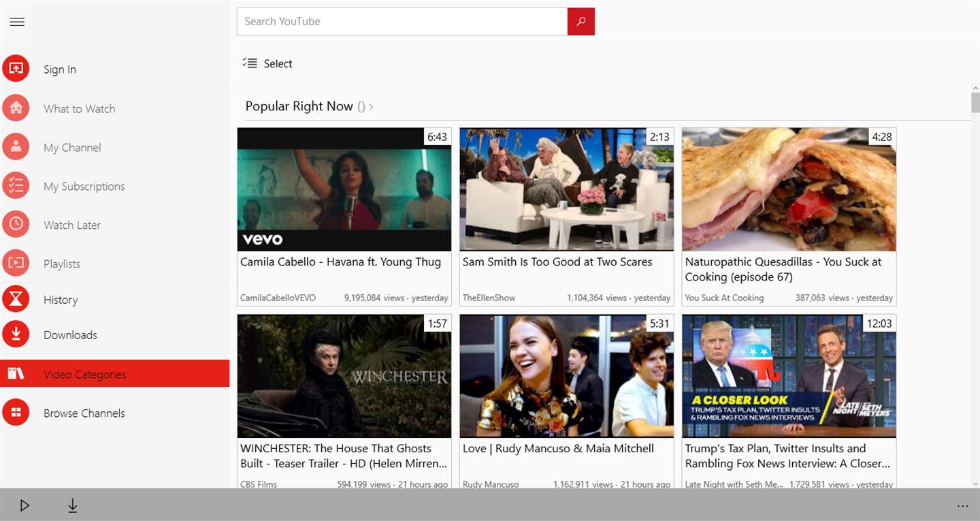Open Naturopathic Quesadillas video thumbnail
This screenshot has width=980, height=521.
tap(789, 189)
